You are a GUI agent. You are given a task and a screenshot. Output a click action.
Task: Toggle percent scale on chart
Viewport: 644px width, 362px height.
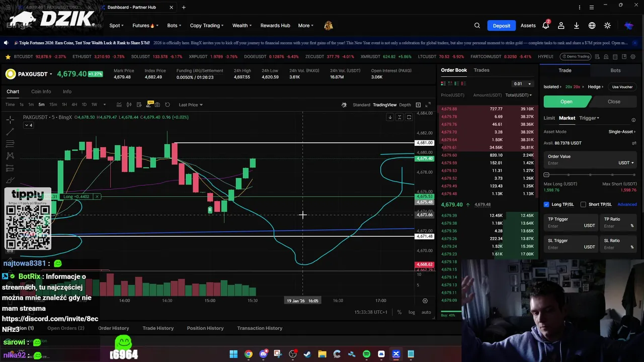(x=399, y=312)
